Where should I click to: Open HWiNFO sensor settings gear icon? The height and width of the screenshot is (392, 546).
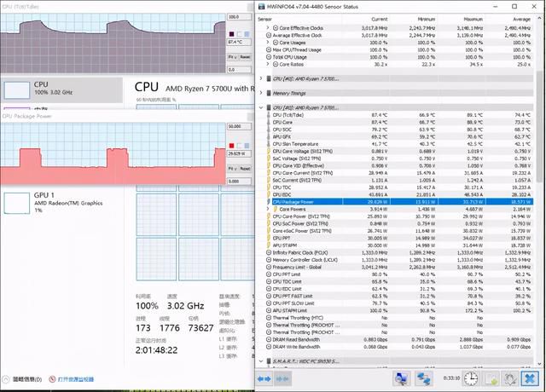[510, 378]
